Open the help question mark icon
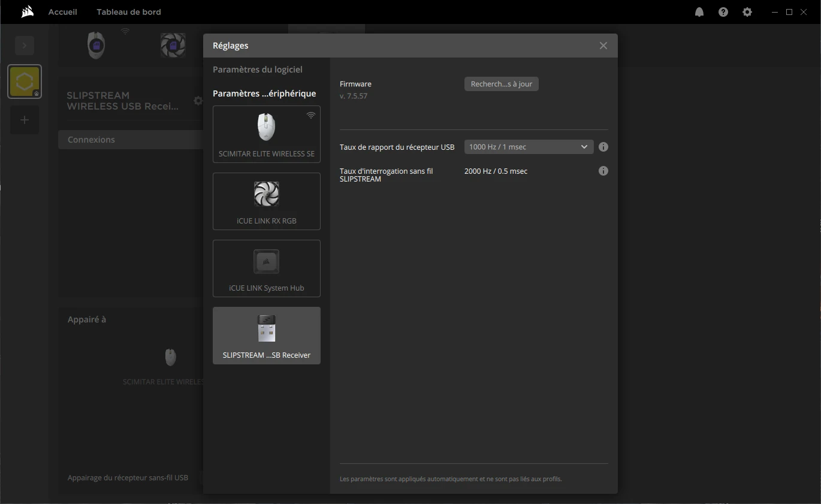The width and height of the screenshot is (821, 504). coord(723,12)
